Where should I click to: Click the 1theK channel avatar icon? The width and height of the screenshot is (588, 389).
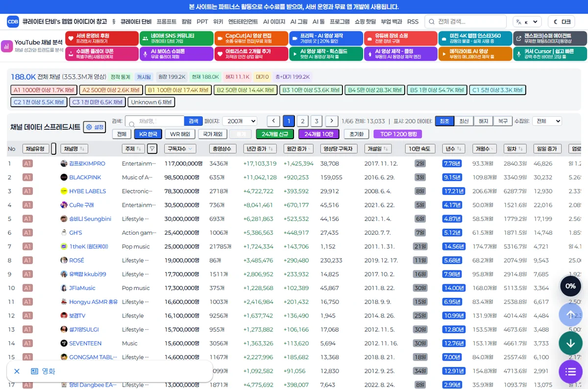tap(64, 246)
